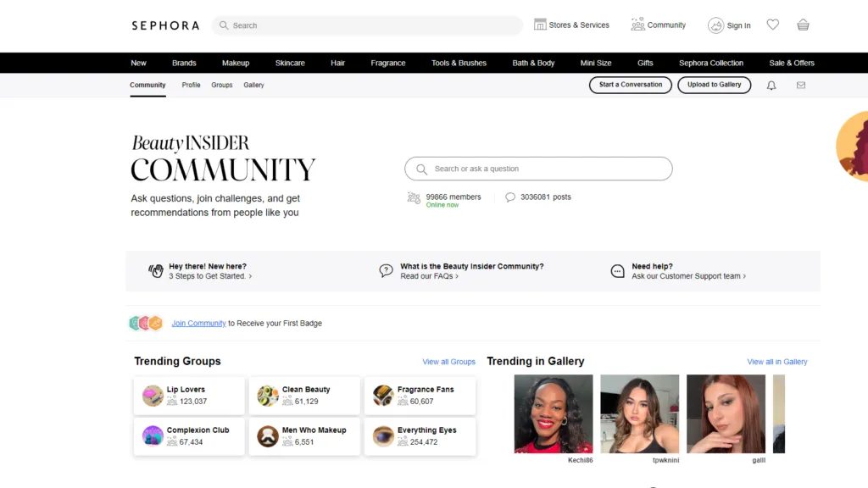Open the Skincare menu
This screenshot has width=868, height=488.
pyautogui.click(x=290, y=63)
